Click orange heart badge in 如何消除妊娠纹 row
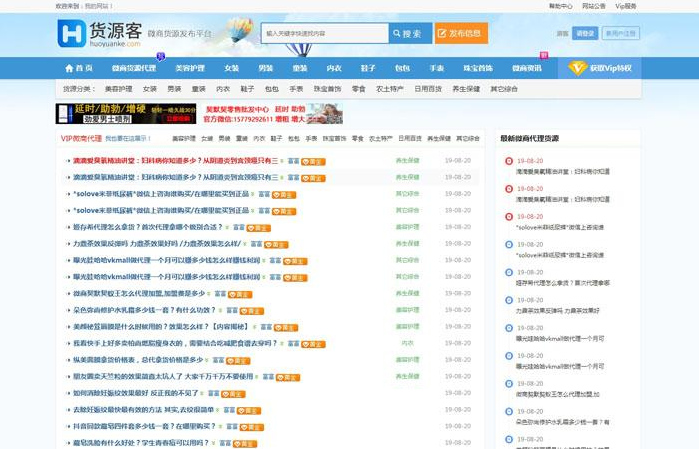This screenshot has width=699, height=449. pyautogui.click(x=233, y=394)
